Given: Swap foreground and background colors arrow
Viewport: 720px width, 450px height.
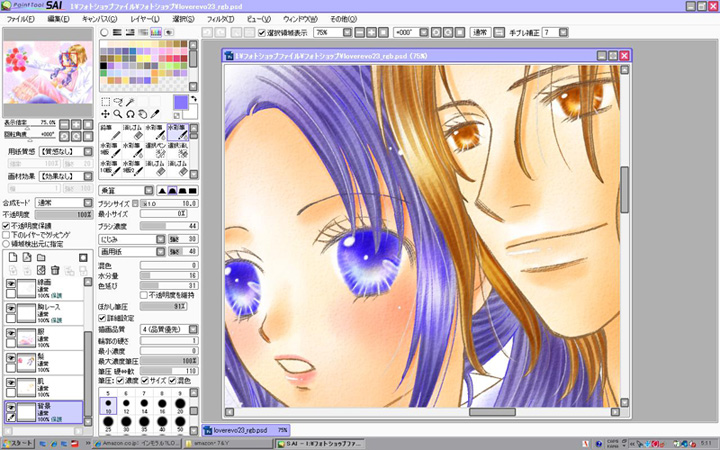Looking at the screenshot, I should pos(194,99).
